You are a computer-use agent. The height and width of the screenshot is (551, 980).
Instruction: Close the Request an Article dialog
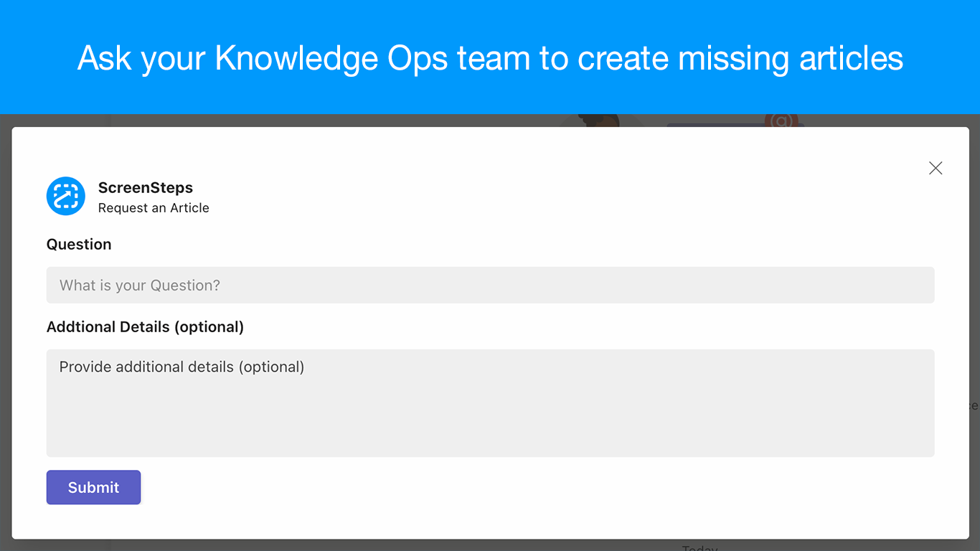click(936, 168)
